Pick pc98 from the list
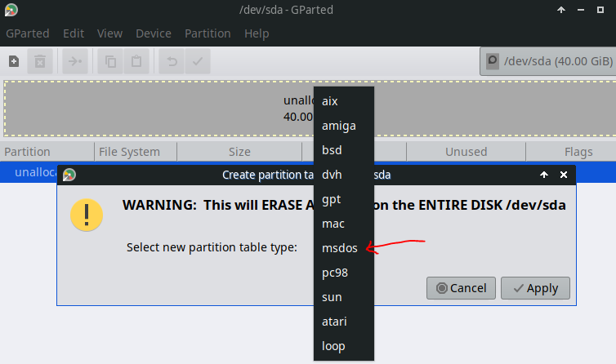Image resolution: width=616 pixels, height=364 pixels. pyautogui.click(x=344, y=273)
